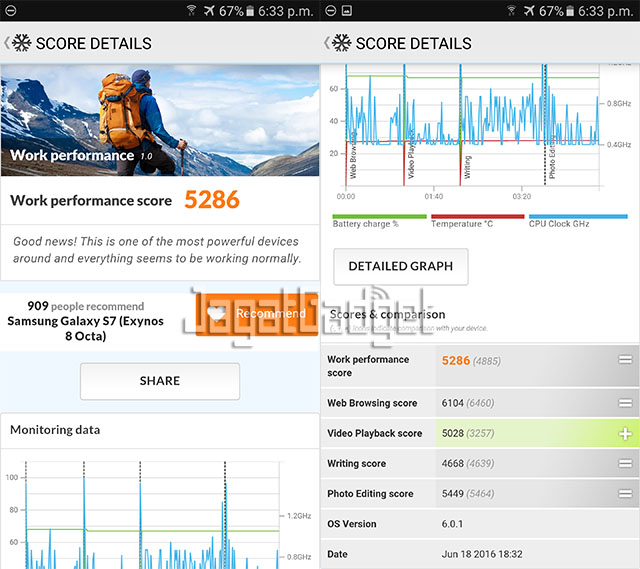Tap the Wi-Fi icon in left status bar
This screenshot has height=569, width=640.
click(x=190, y=11)
